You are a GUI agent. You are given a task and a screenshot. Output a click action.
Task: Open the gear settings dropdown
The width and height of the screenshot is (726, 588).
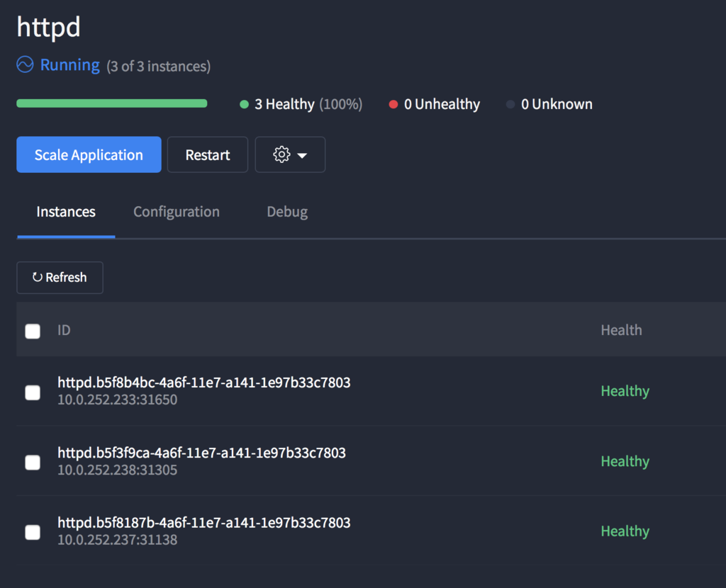[x=290, y=154]
